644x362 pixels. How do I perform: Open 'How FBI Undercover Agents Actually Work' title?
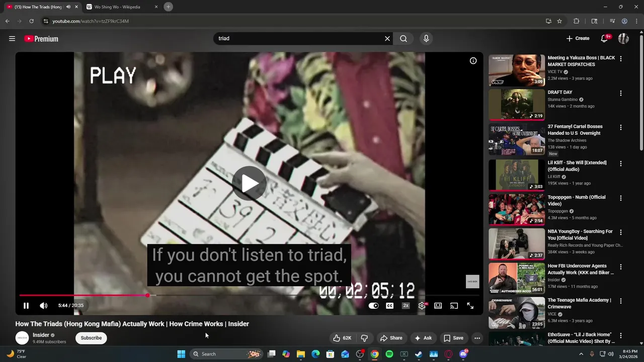[581, 269]
